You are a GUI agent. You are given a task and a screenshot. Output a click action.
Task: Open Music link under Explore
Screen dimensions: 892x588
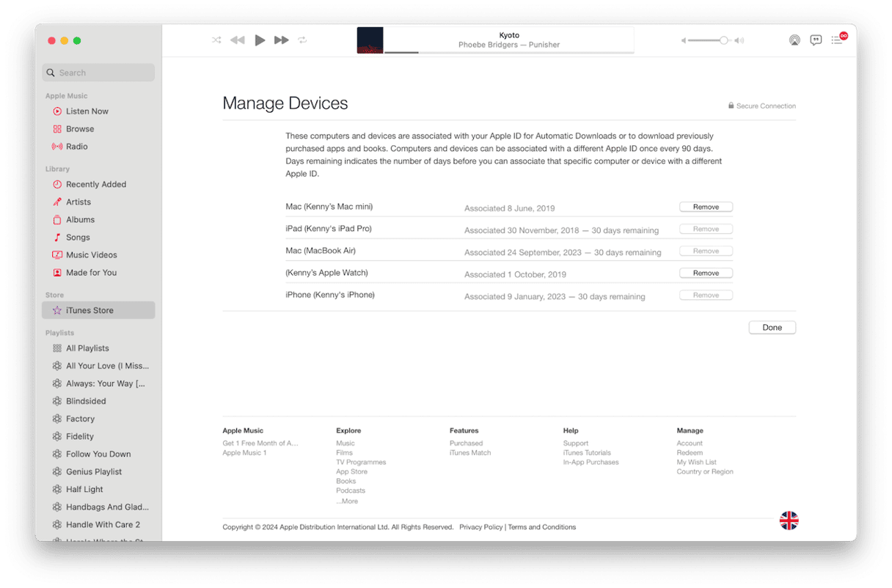tap(345, 443)
